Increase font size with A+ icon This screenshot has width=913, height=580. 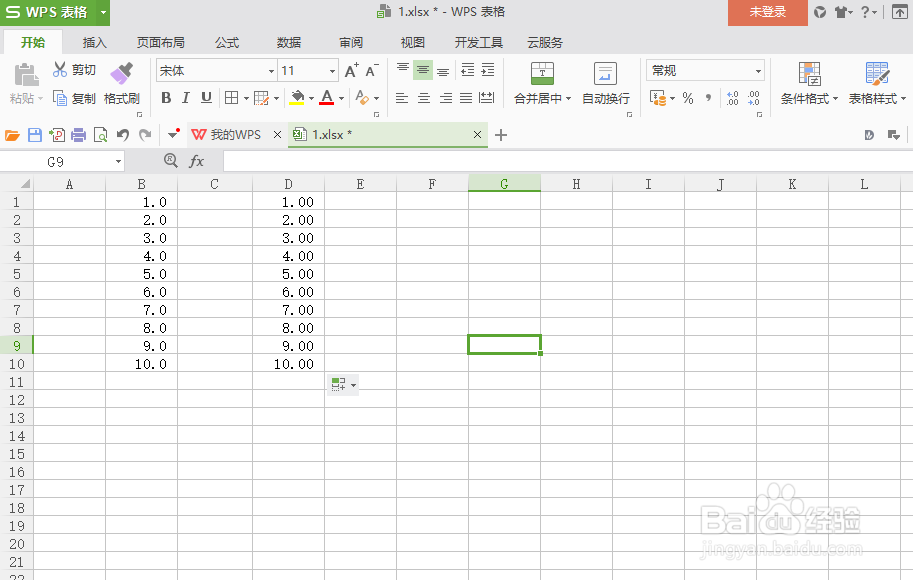click(x=352, y=70)
